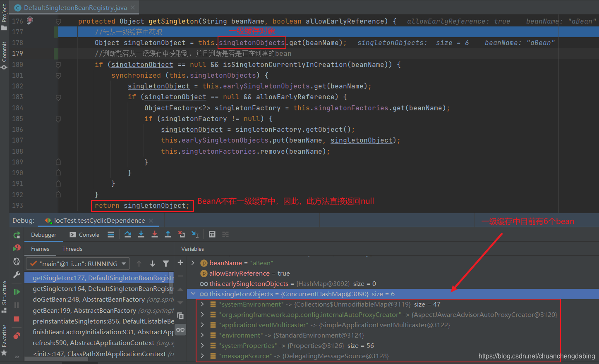This screenshot has width=599, height=364.
Task: Move watch up triangle in Variables sidebar
Action: [x=180, y=289]
